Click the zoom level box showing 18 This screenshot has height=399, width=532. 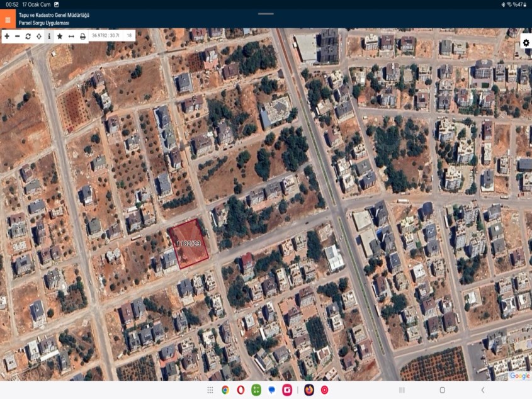coord(129,37)
